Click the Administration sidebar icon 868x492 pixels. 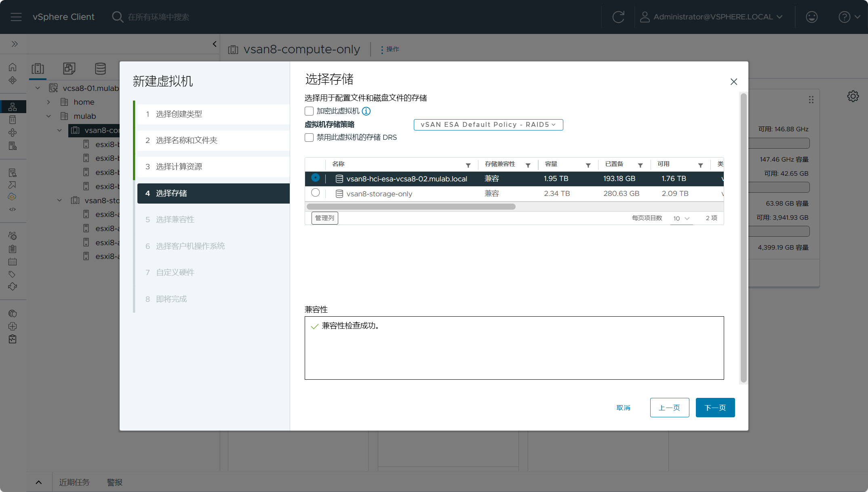click(x=13, y=236)
